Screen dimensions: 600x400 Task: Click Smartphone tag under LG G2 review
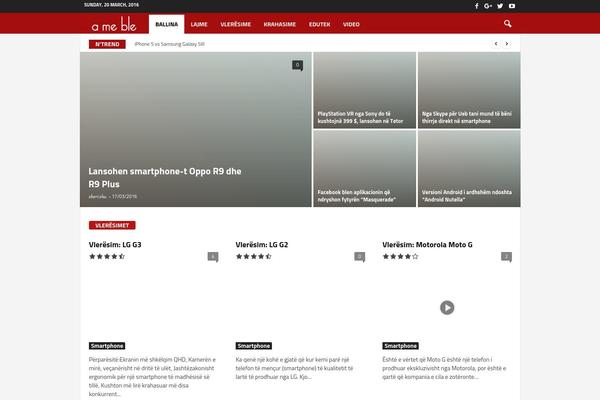254,346
